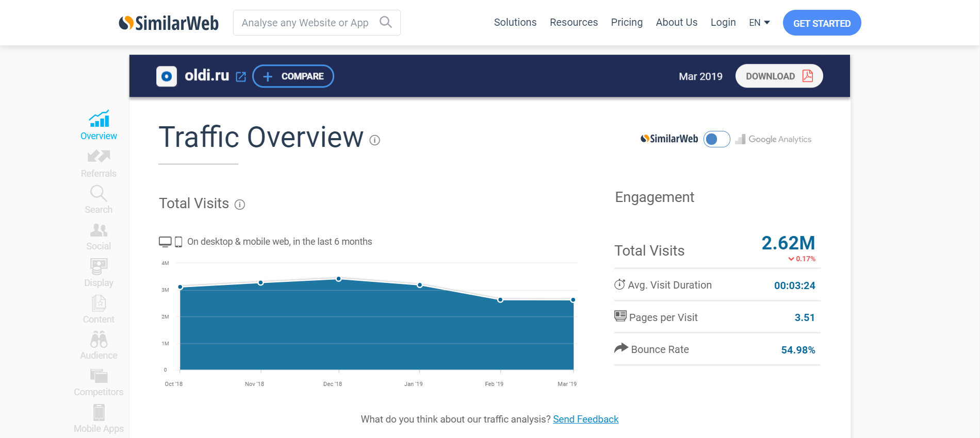
Task: Click the Mobile Apps phone icon
Action: click(x=99, y=412)
